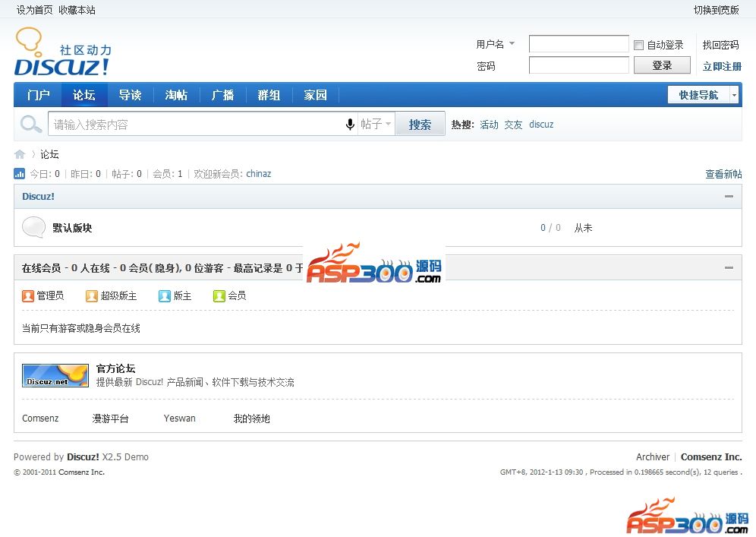Collapse the Discuz! forum category section

tap(729, 197)
